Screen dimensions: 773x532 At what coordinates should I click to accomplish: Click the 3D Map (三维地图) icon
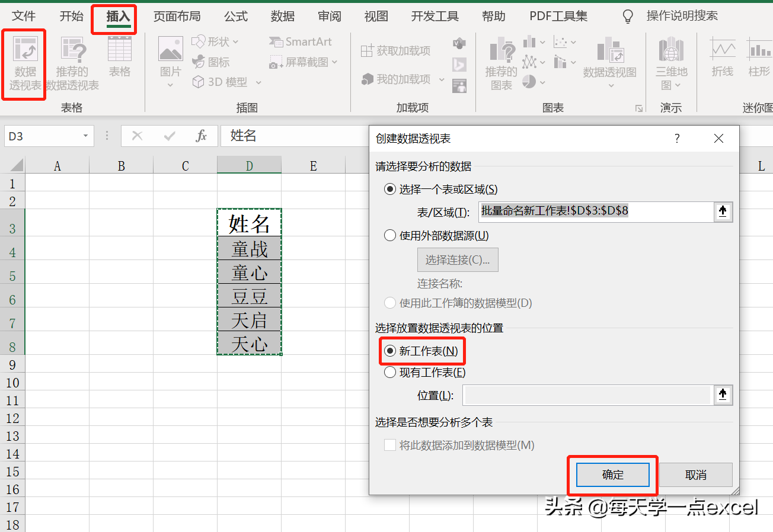click(x=671, y=64)
